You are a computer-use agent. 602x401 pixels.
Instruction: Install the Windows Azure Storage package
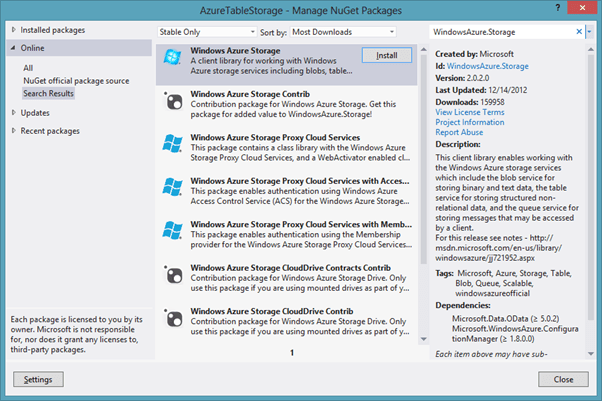386,55
